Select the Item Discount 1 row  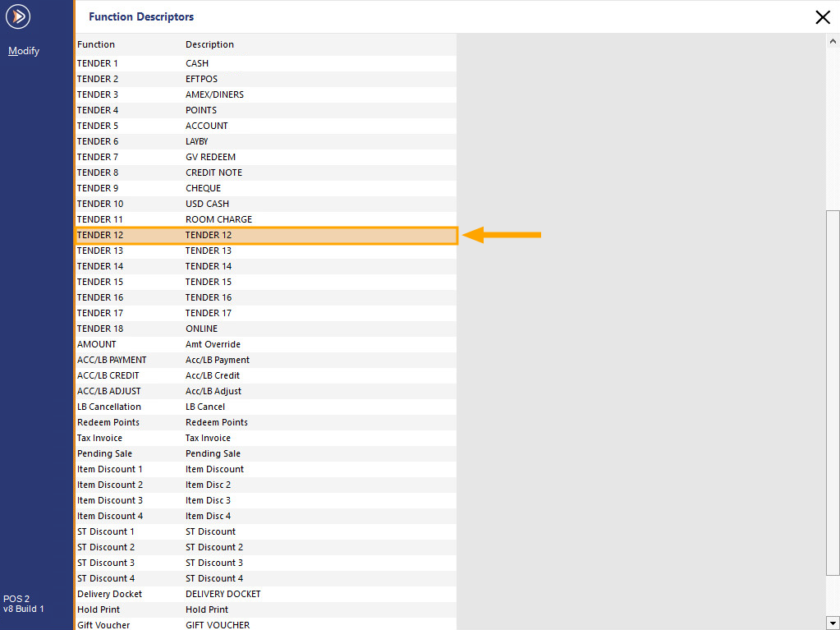tap(265, 469)
